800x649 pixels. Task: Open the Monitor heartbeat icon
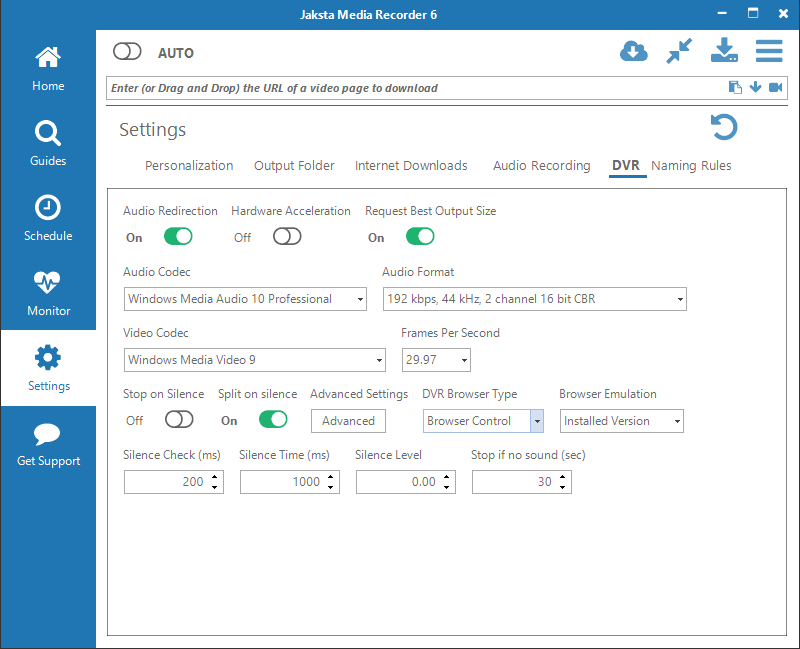point(48,282)
